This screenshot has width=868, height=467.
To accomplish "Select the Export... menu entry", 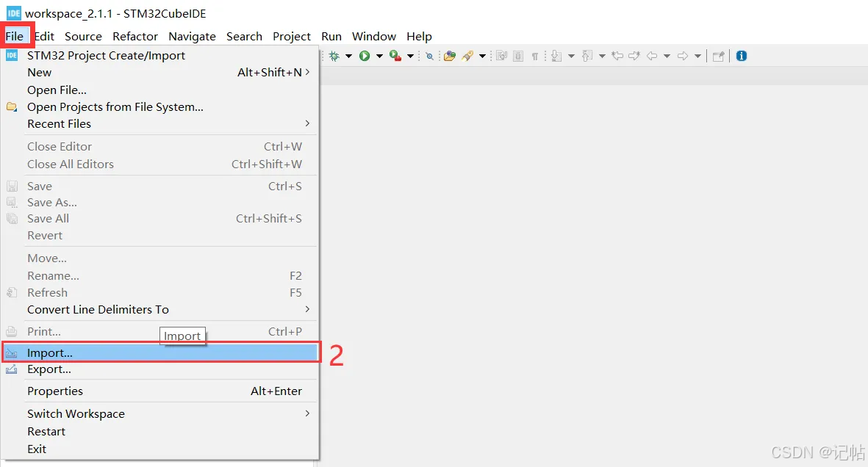I will (160, 369).
